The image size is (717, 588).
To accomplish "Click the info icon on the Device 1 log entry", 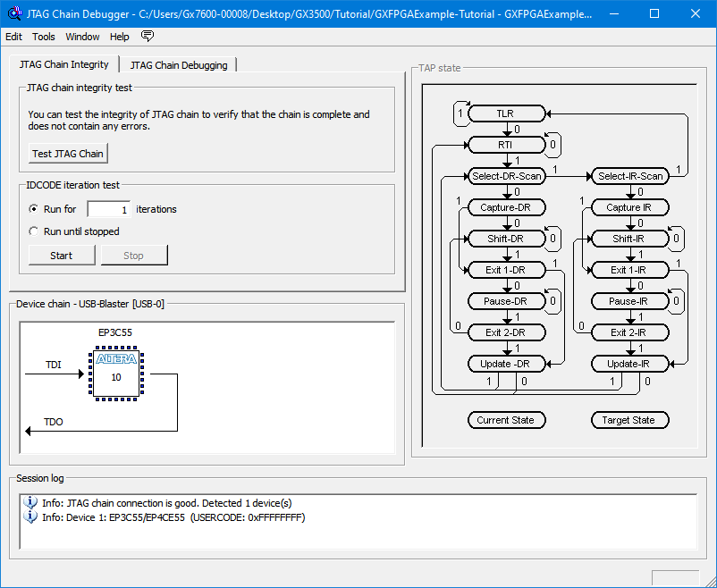I will pos(31,517).
